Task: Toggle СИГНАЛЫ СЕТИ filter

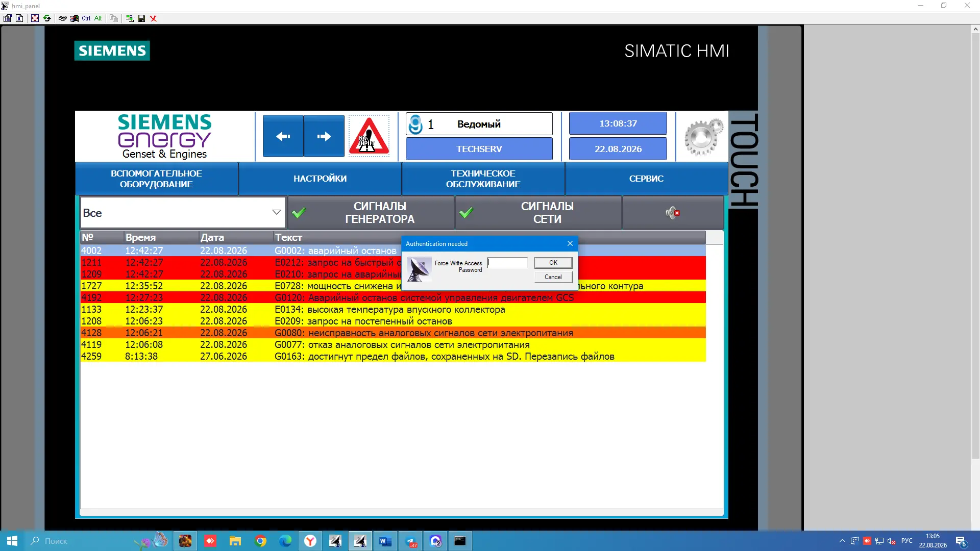Action: tap(538, 213)
